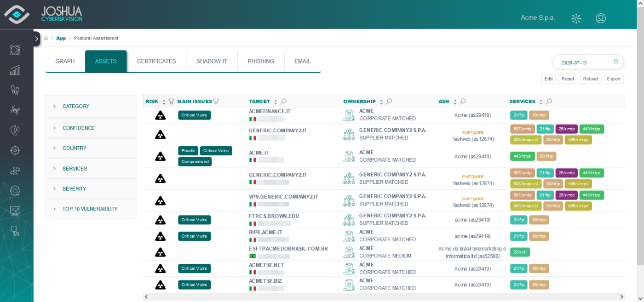Open the crosshair target sidebar icon

click(15, 150)
